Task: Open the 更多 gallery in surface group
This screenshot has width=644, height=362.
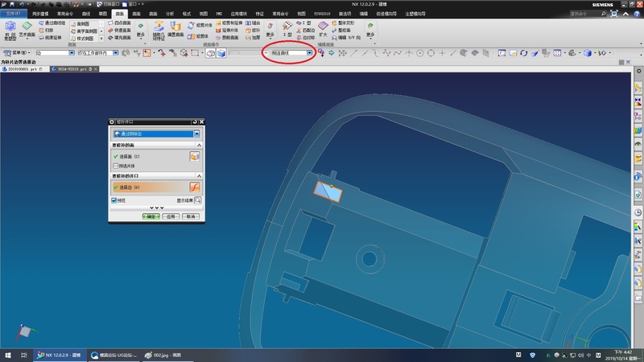Action: (x=141, y=33)
